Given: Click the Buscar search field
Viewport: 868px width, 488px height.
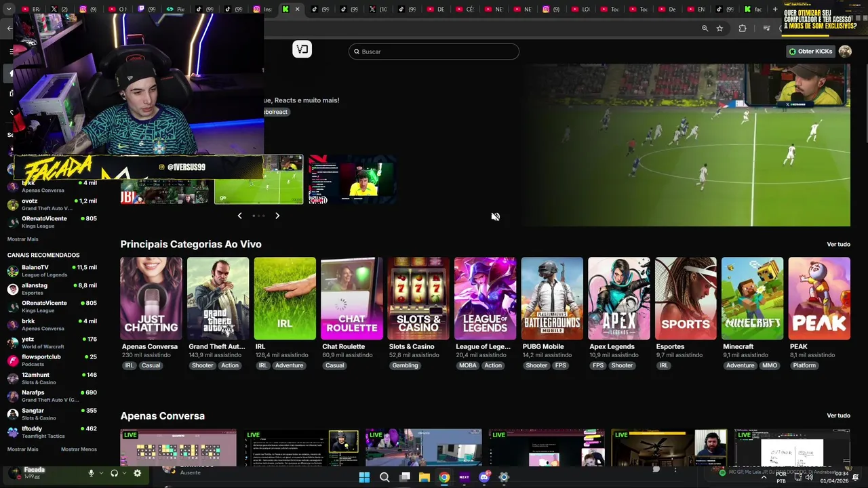Looking at the screenshot, I should (434, 52).
